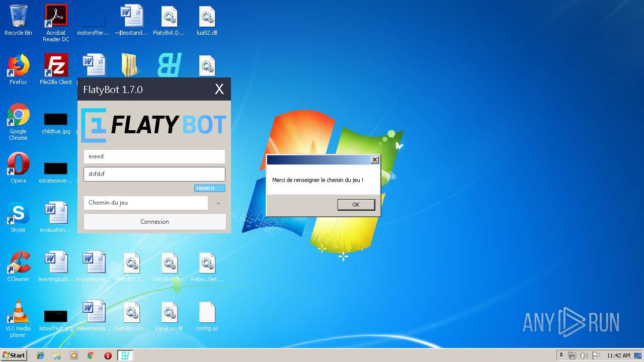Select the FlatyBot.D... dll file icon

click(x=169, y=20)
